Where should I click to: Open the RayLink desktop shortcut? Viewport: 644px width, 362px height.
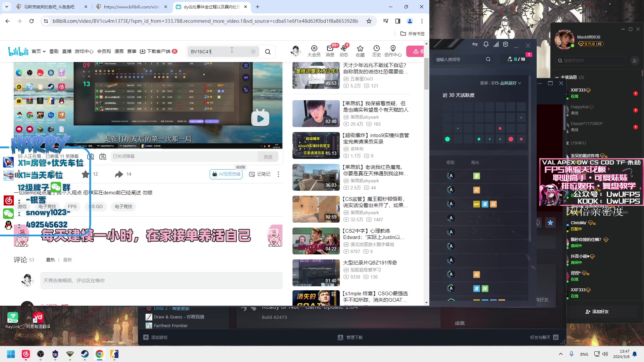(x=13, y=320)
